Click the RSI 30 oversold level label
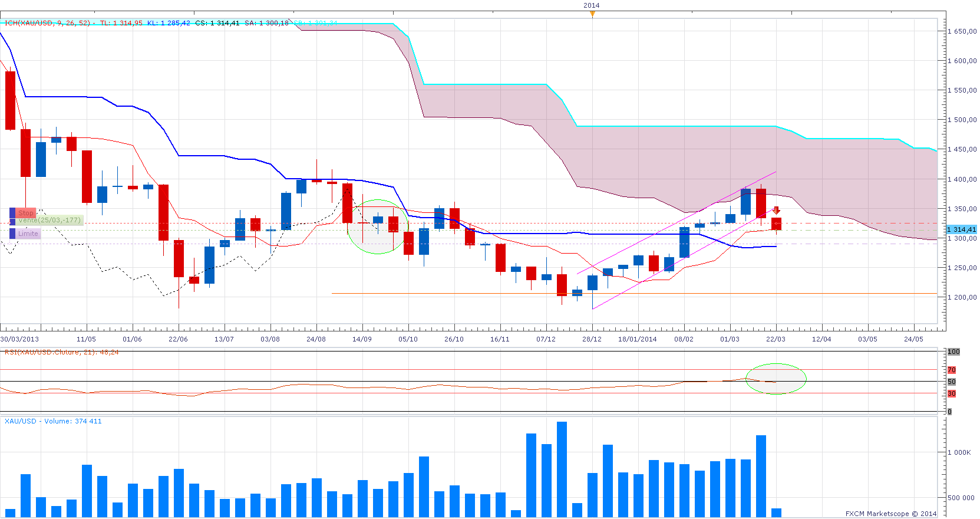The height and width of the screenshot is (519, 980). (952, 393)
